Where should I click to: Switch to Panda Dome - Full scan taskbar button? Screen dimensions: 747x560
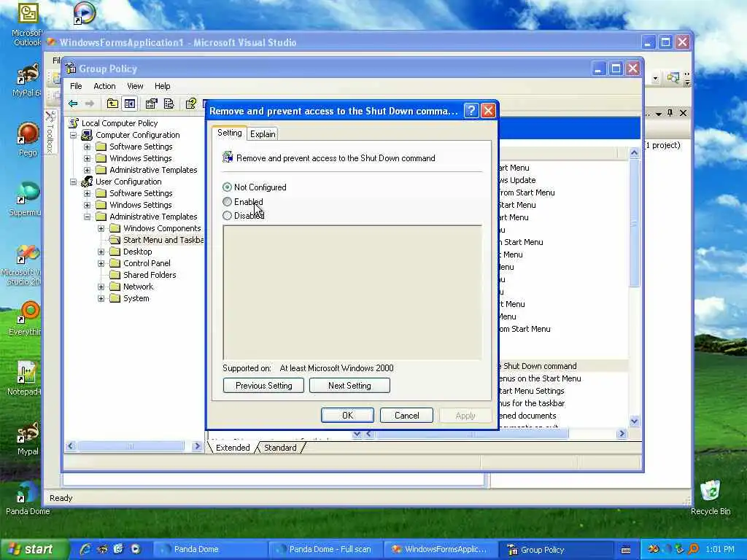tap(325, 549)
